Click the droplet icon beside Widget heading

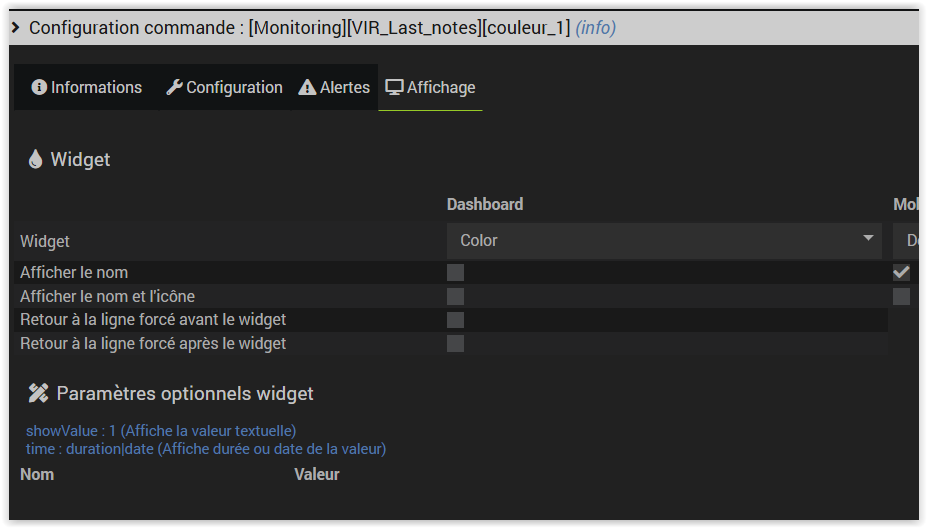(x=36, y=159)
